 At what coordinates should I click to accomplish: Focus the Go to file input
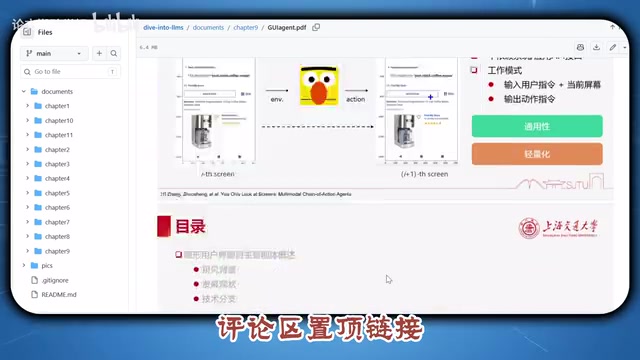click(x=70, y=71)
